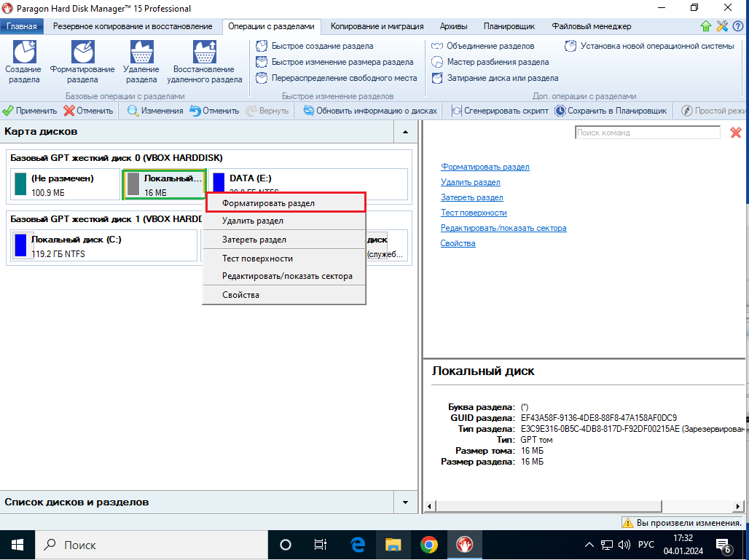
Task: Click the blue help question icon
Action: (738, 26)
